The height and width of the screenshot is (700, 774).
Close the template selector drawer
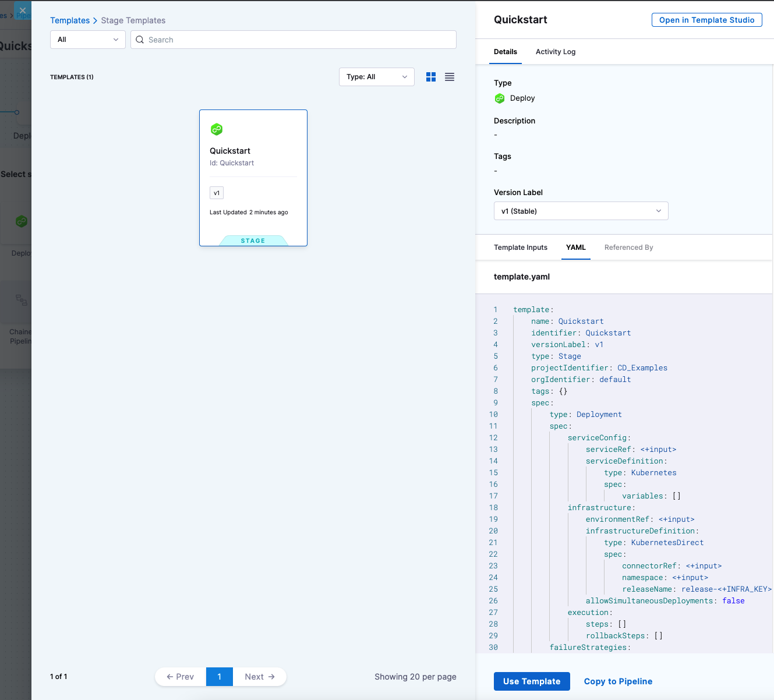[23, 10]
